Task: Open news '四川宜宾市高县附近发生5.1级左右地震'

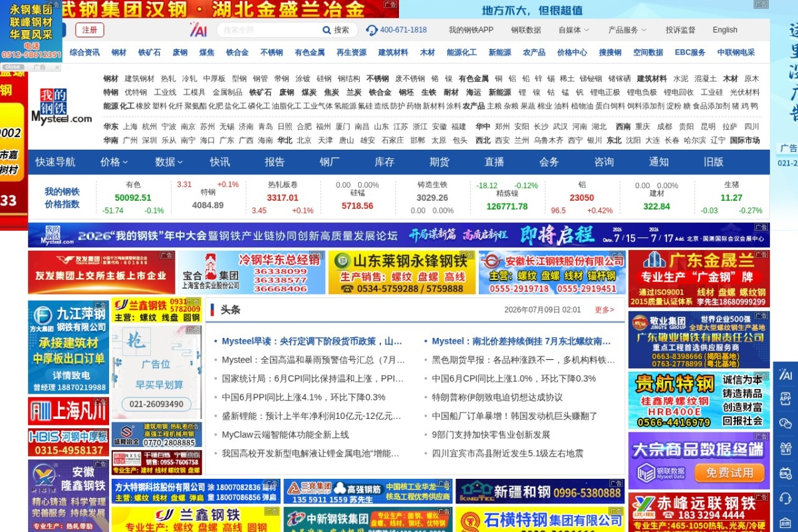Action: tap(507, 453)
